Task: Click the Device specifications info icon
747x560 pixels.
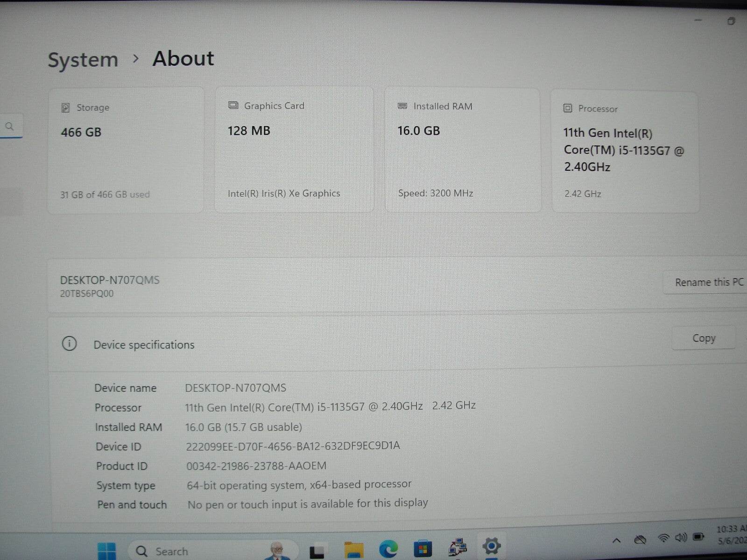Action: pyautogui.click(x=70, y=344)
